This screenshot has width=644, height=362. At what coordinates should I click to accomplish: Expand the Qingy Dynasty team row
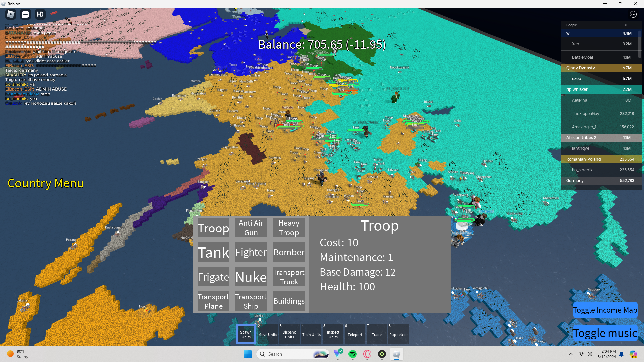point(601,68)
